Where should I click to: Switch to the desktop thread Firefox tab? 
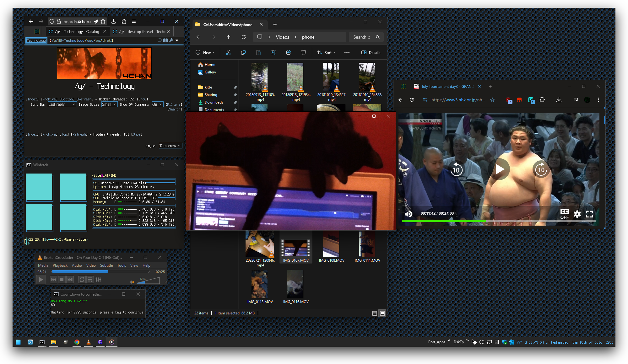pos(141,31)
